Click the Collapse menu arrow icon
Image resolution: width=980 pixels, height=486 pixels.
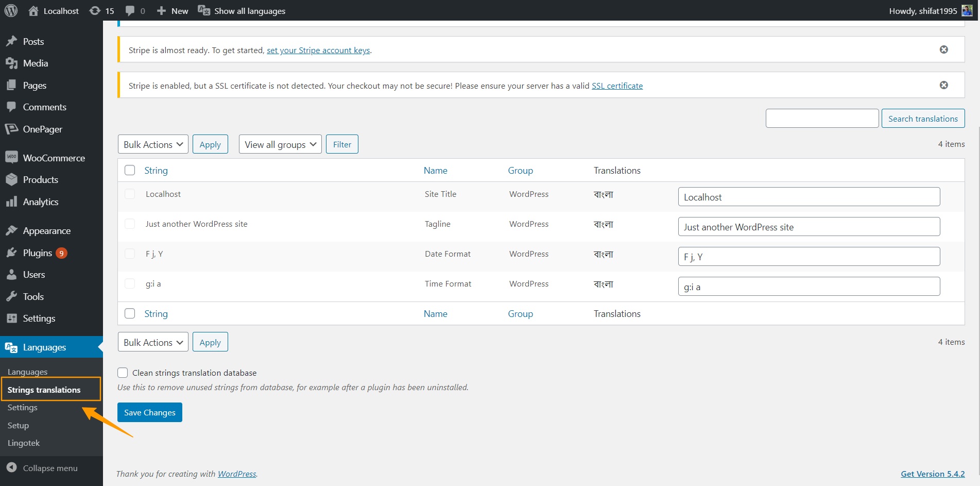point(11,467)
